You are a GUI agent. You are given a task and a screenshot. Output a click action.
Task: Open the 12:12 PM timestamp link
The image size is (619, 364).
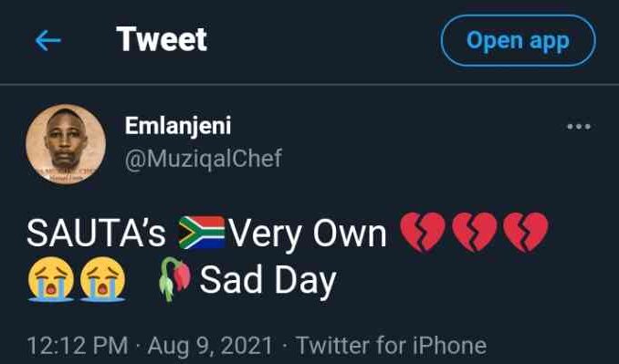tap(78, 346)
